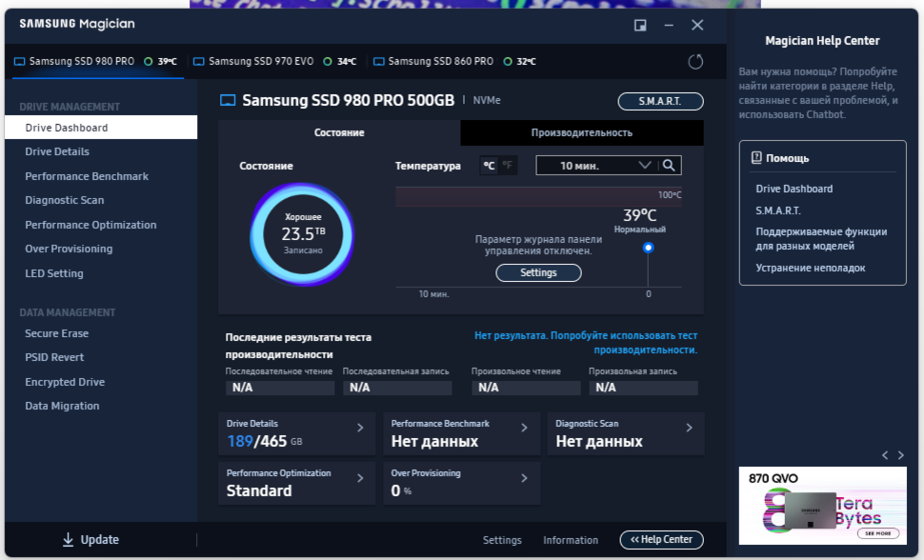Open the Performance Benchmark card arrow
This screenshot has height=560, width=924.
524,428
